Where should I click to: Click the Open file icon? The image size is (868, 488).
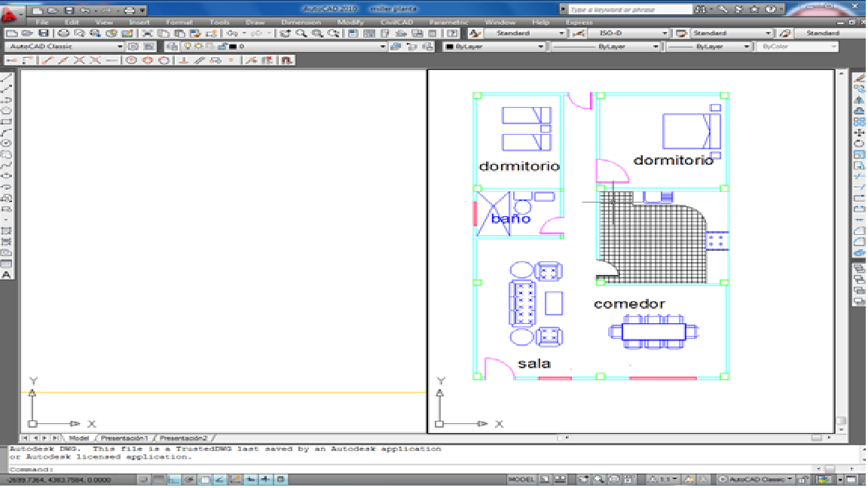click(25, 32)
